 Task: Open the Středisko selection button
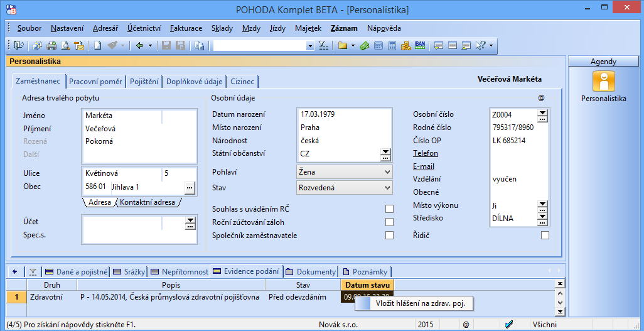click(x=542, y=219)
